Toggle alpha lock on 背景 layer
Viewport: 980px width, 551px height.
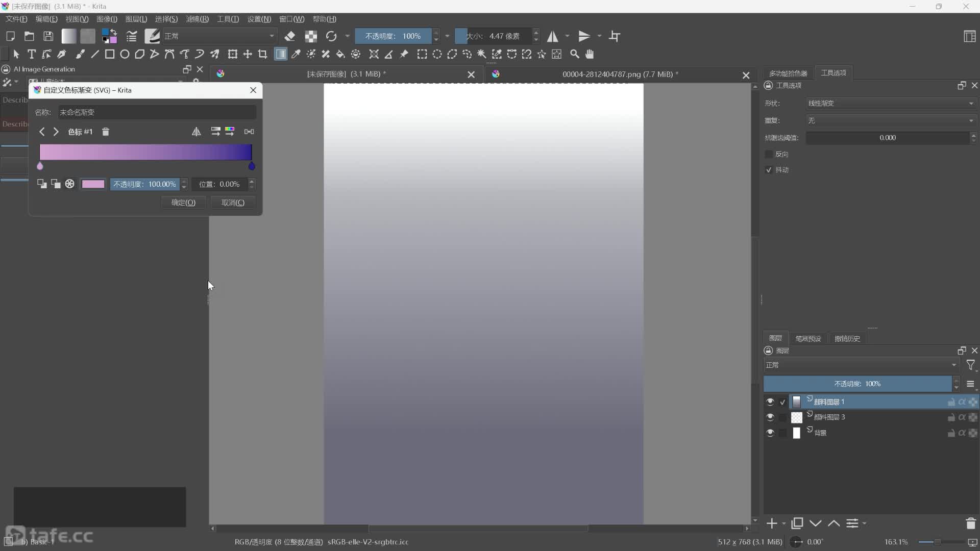point(962,433)
